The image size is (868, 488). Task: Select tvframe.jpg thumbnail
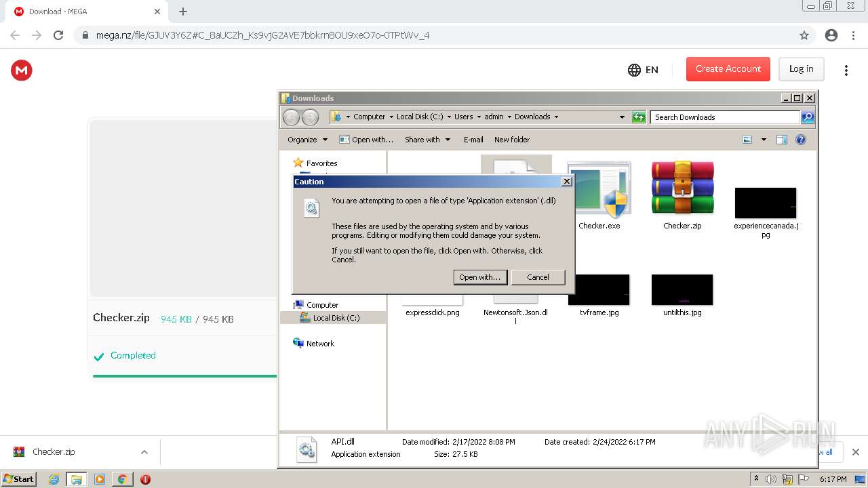599,289
